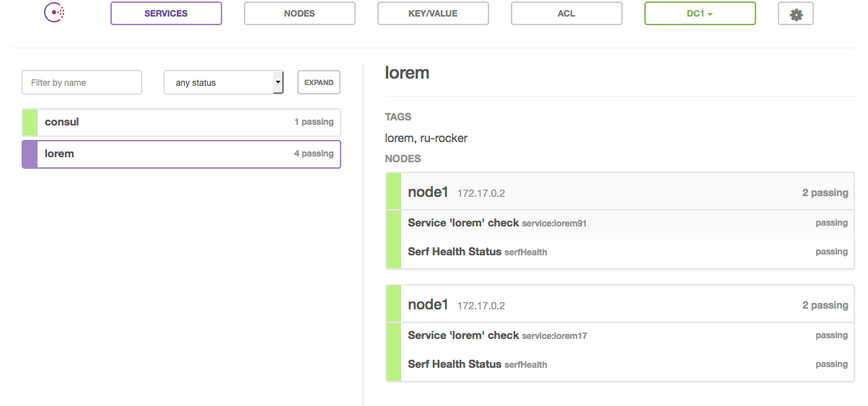
Task: Open the status filter dropdown arrow
Action: click(279, 82)
